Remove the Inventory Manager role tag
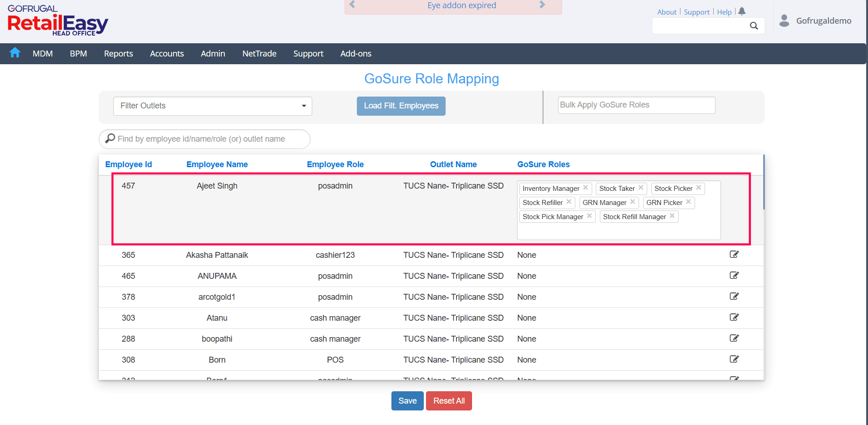 (x=586, y=188)
